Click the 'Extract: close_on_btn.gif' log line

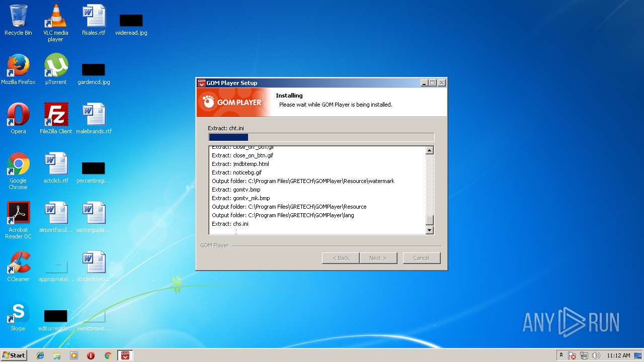[243, 155]
